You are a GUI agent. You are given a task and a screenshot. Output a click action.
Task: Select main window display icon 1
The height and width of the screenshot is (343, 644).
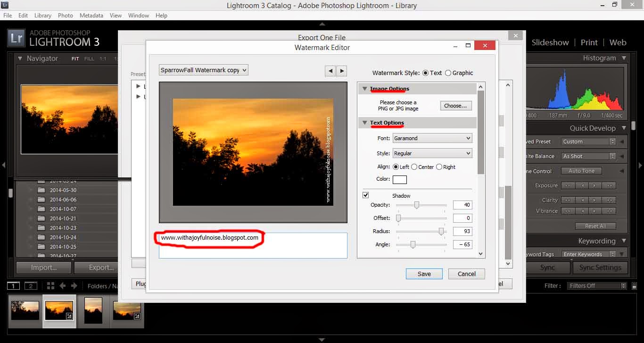click(x=14, y=286)
